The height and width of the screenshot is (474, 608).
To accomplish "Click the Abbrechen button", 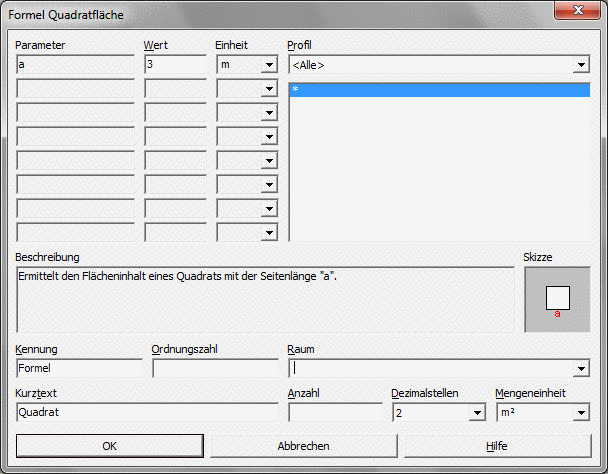I will (304, 446).
